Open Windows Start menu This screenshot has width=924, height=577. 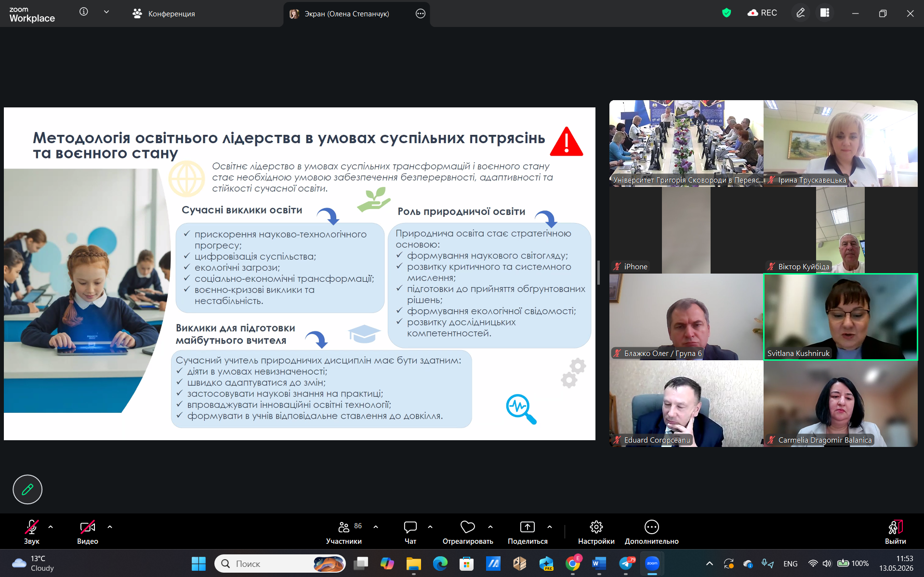click(198, 564)
